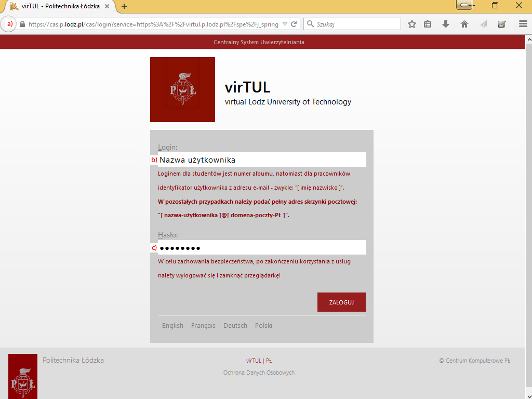This screenshot has width=532, height=399.
Task: Close the browser window
Action: point(519,5)
